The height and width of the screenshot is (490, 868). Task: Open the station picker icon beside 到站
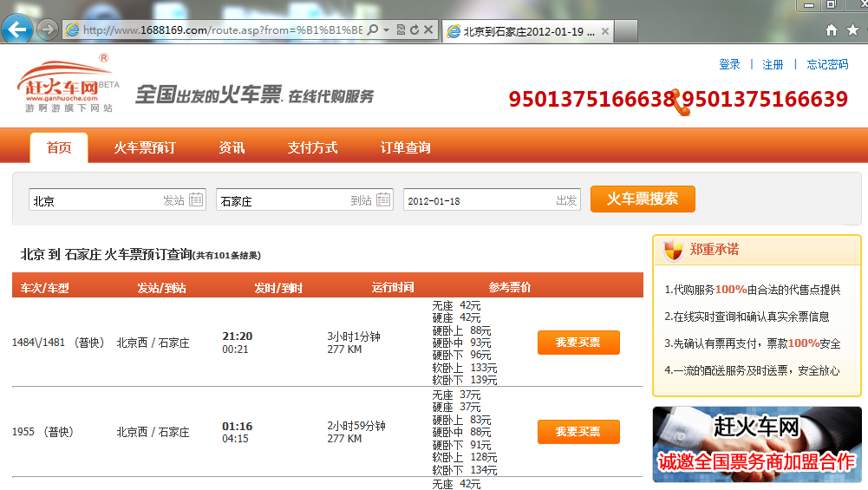tap(383, 200)
